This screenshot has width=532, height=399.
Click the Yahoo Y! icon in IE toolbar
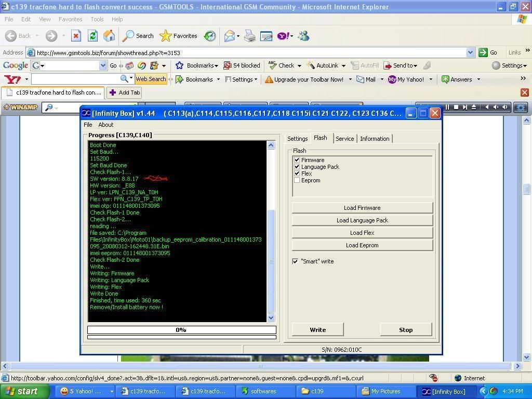point(283,36)
